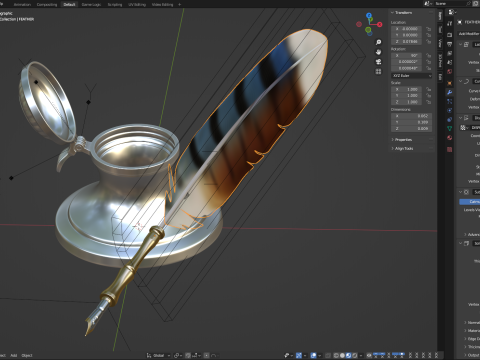Open the Texture properties tab icon
This screenshot has width=480, height=360.
[x=449, y=149]
